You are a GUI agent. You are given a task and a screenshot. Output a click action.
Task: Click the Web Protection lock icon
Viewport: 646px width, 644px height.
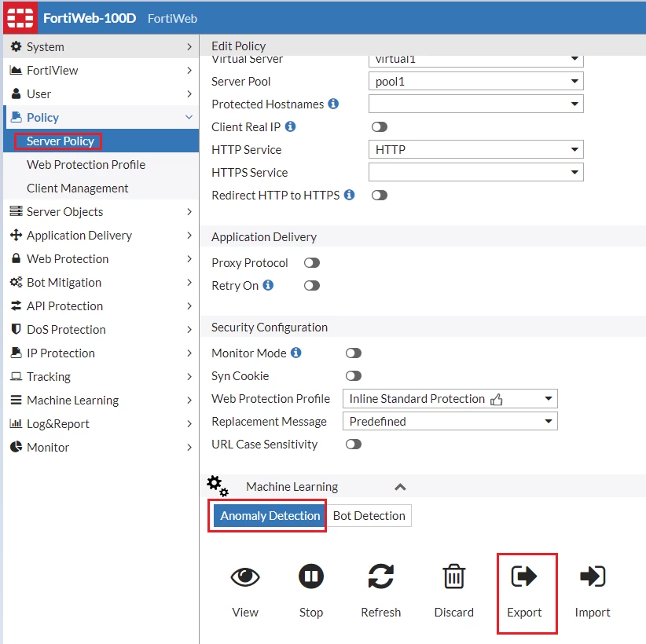click(16, 258)
